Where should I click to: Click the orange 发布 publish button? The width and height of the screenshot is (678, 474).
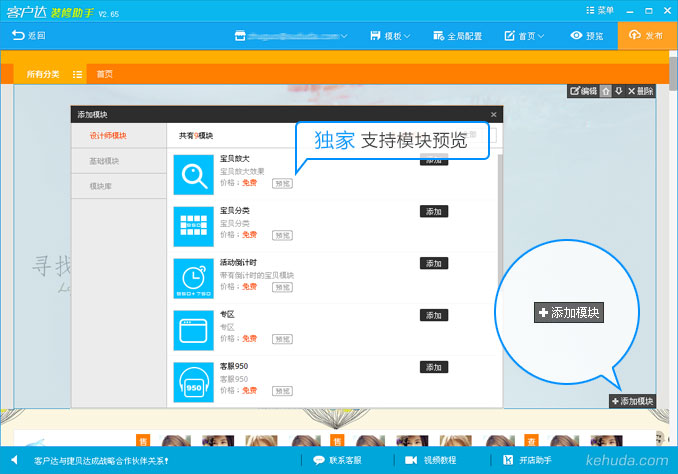point(647,35)
